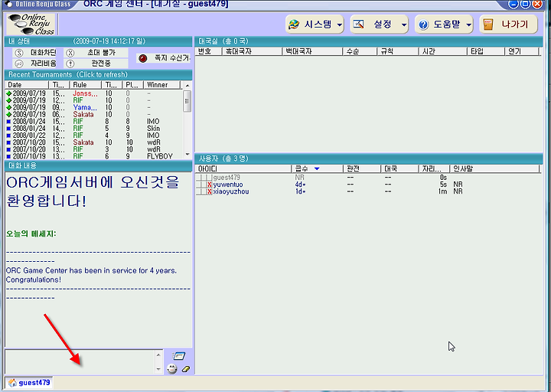Click the red Jonss... rule text
Viewport: 551px width, 392px height.
coord(85,93)
